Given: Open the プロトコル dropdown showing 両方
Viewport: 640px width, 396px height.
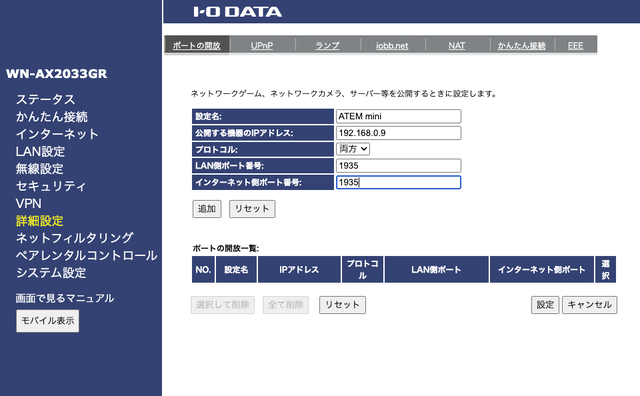Looking at the screenshot, I should click(x=353, y=149).
